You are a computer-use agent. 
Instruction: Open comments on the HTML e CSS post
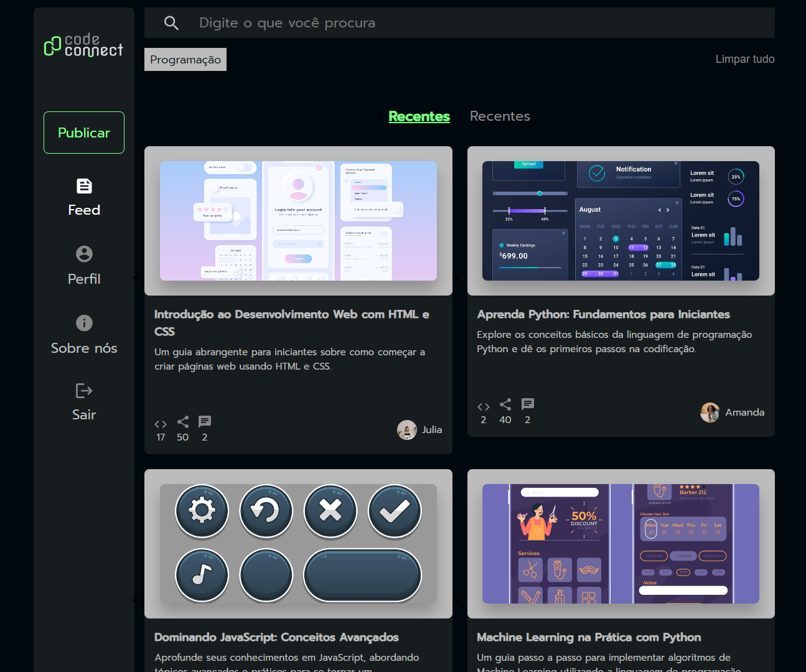click(x=205, y=422)
